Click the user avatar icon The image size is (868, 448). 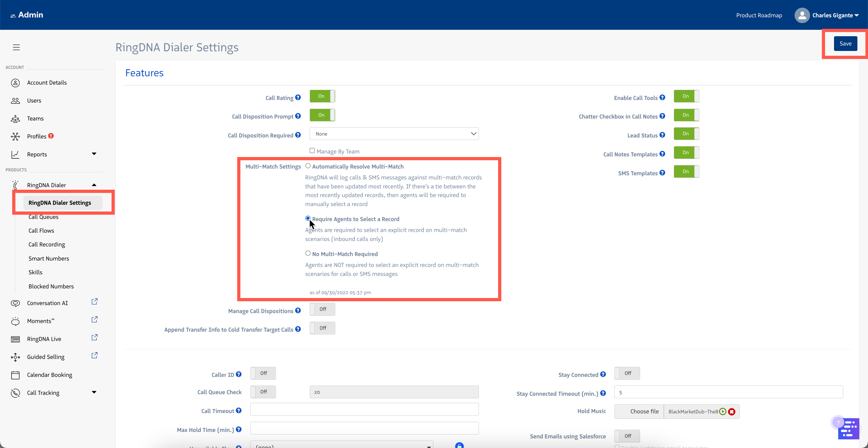(x=802, y=15)
